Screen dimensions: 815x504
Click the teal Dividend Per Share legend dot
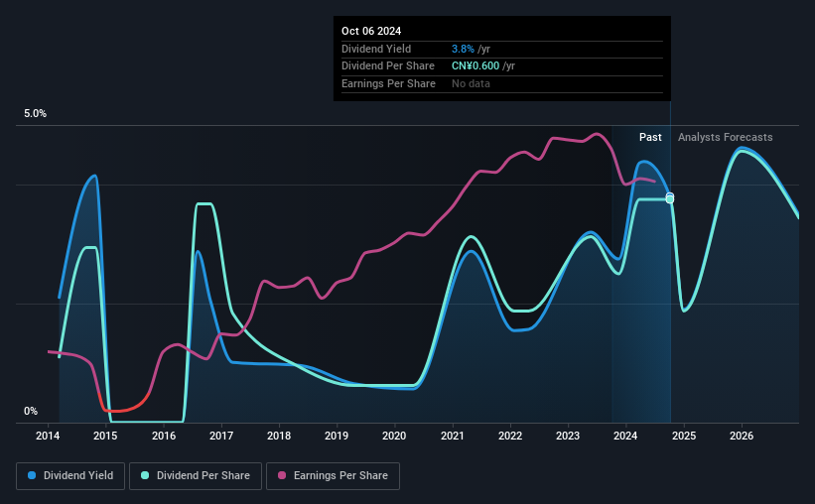[x=145, y=475]
